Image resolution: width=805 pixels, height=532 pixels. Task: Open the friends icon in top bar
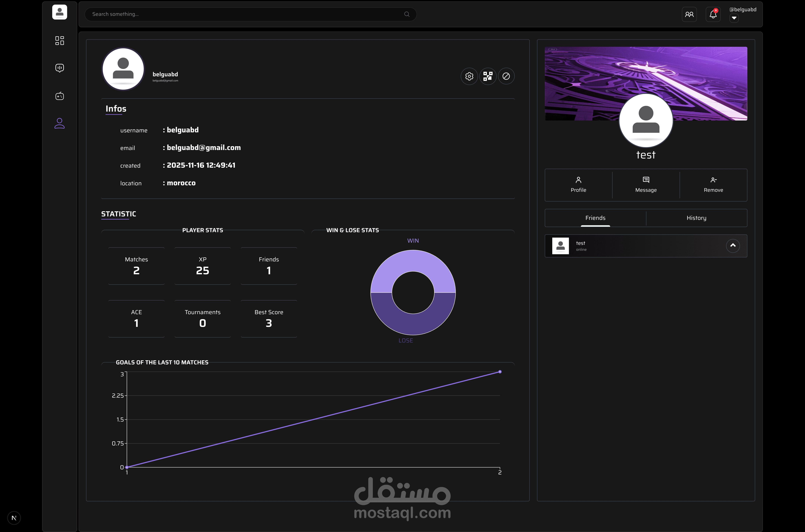click(x=689, y=14)
